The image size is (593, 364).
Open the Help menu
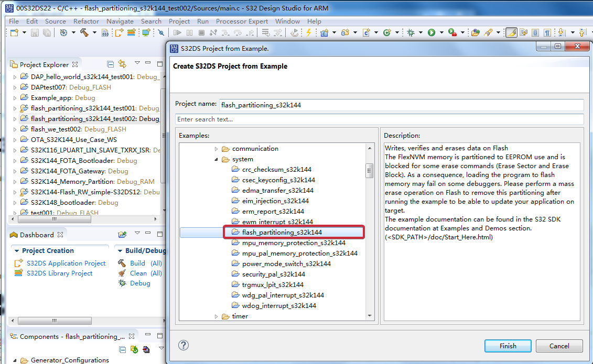click(314, 21)
